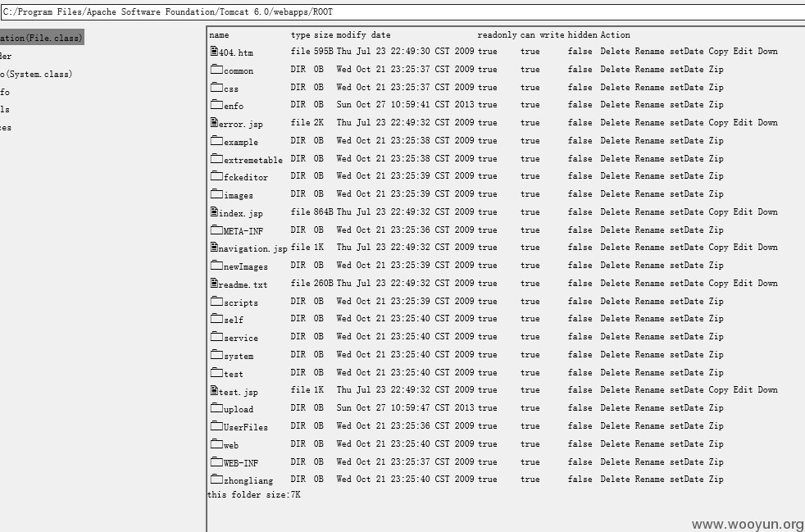This screenshot has width=805, height=532.
Task: Click the folder icon beside example
Action: 216,140
